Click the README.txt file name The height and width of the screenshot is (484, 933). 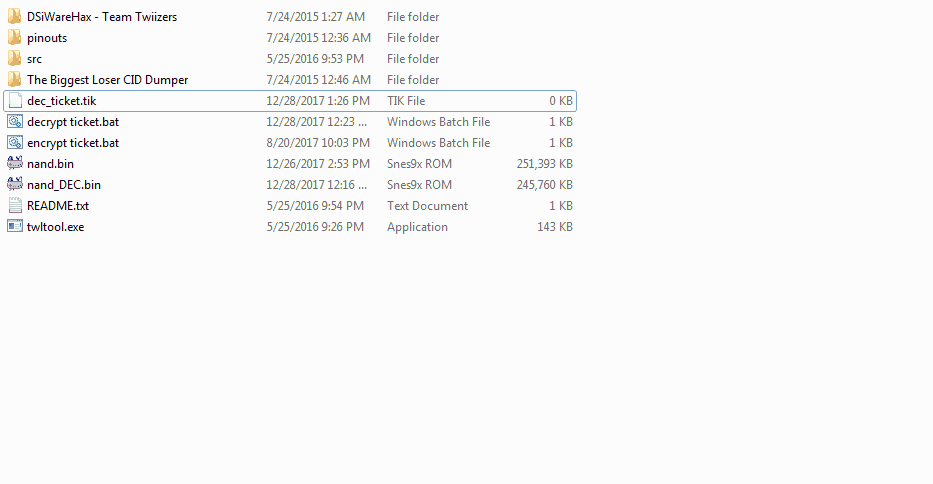58,205
